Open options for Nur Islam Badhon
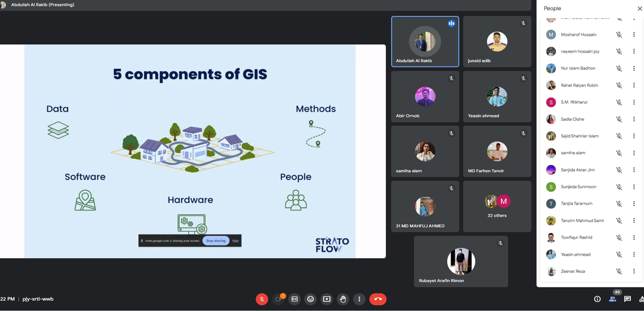Image resolution: width=644 pixels, height=311 pixels. tap(634, 68)
